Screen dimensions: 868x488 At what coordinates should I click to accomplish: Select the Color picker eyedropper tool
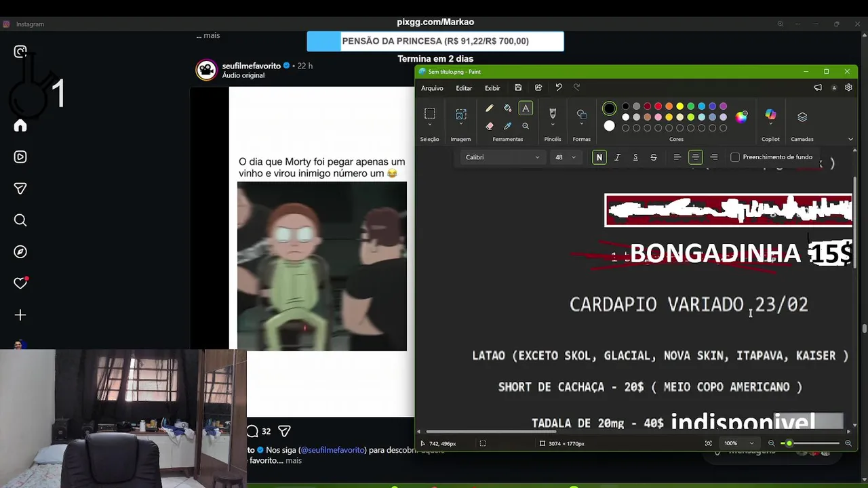click(507, 126)
